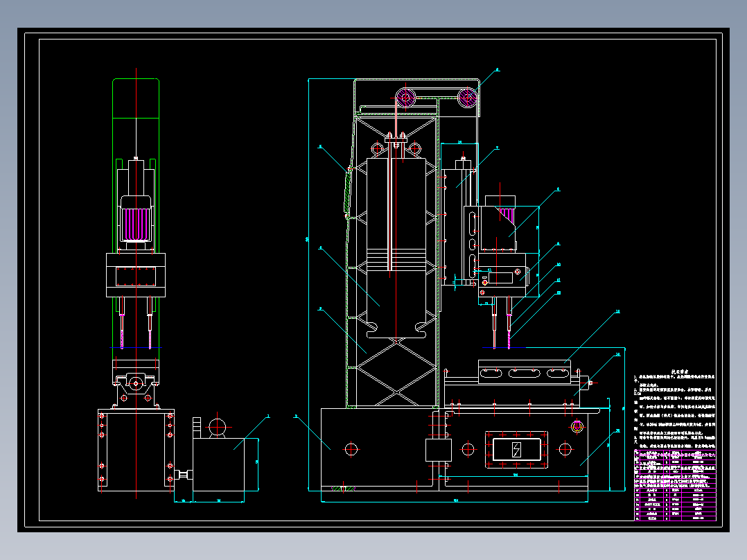Select the left magenta-hatched pulley atop the column
Image resolution: width=747 pixels, height=560 pixels.
pos(405,98)
